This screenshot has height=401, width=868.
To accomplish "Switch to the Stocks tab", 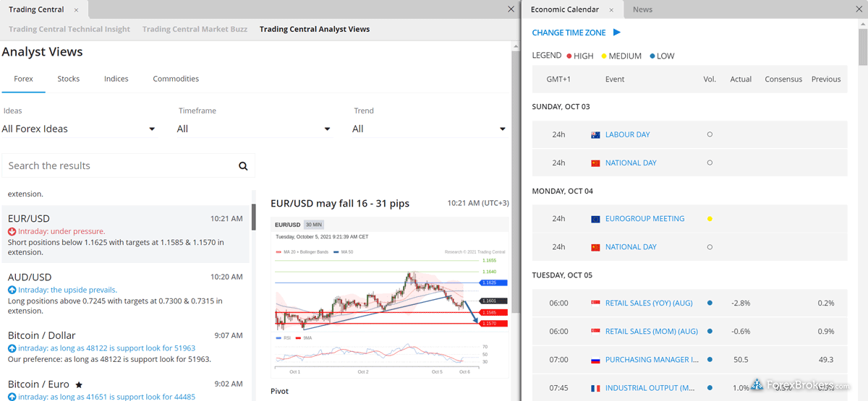I will (69, 79).
